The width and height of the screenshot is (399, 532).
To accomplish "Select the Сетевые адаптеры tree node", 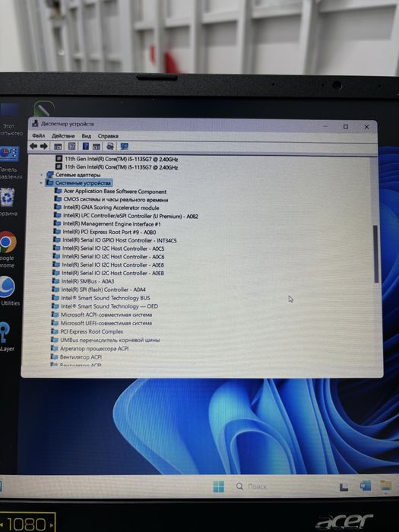I will click(78, 175).
